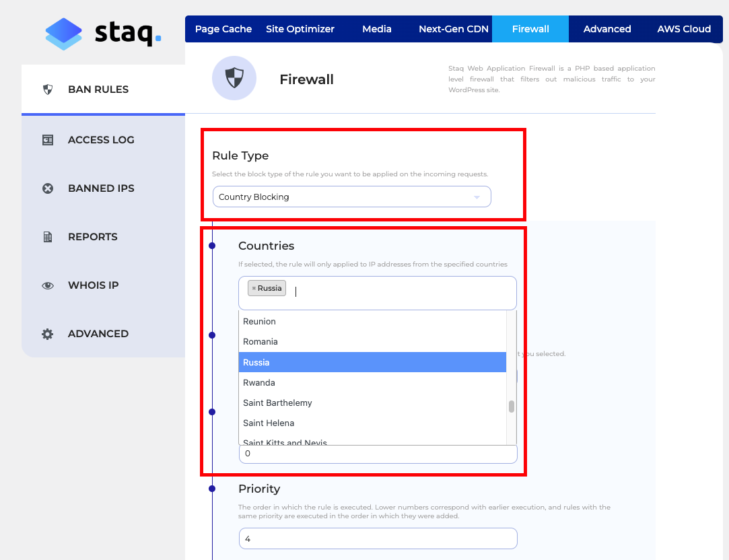Choose Saint Barthelemy from the dropdown list
The width and height of the screenshot is (729, 560).
[x=277, y=403]
